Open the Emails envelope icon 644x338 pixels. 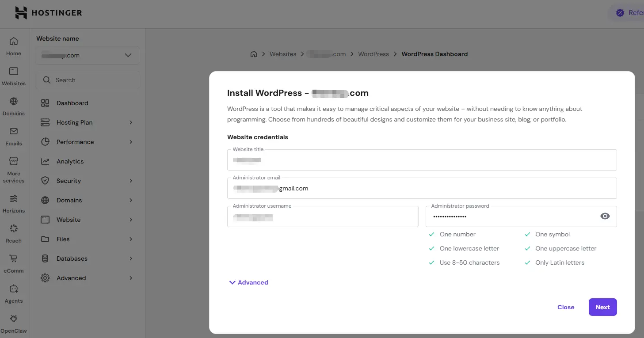pos(14,131)
